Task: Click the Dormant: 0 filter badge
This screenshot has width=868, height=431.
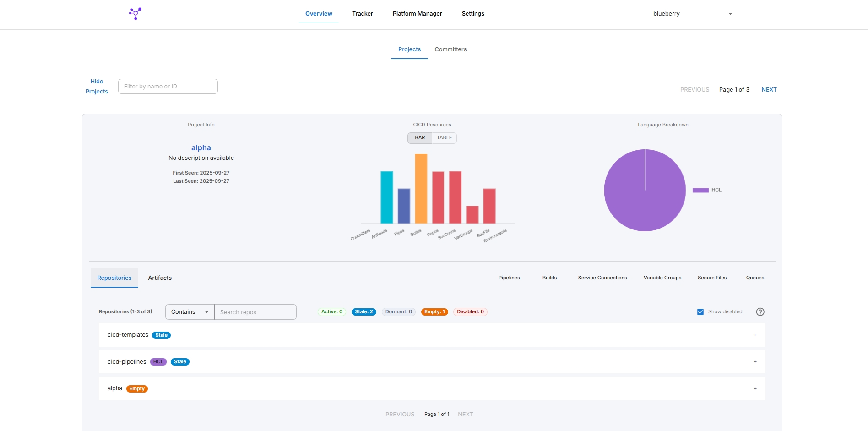Action: coord(398,312)
